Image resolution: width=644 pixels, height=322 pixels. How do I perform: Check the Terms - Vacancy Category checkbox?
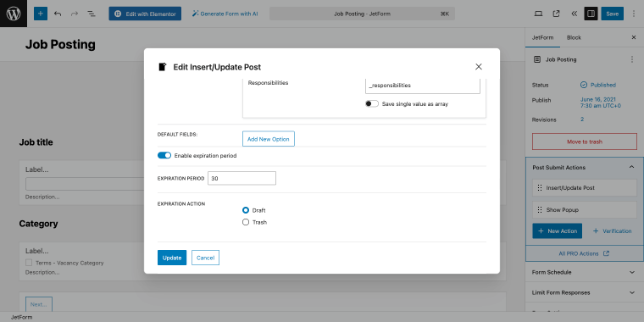coord(29,263)
